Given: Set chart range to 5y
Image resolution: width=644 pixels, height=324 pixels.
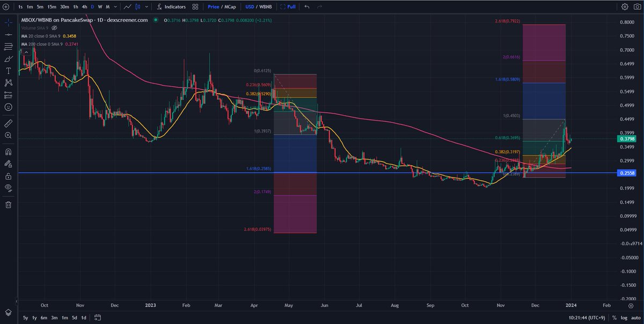Looking at the screenshot, I should 26,318.
